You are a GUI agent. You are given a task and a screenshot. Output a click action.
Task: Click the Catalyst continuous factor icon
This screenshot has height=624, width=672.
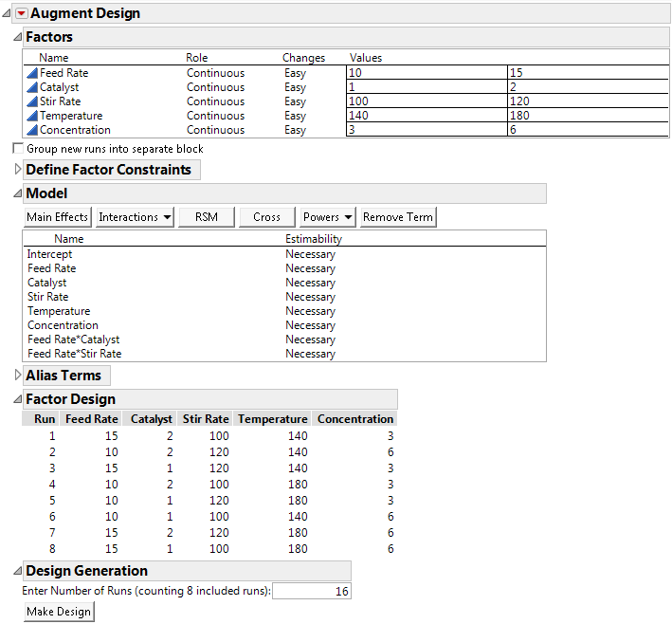(x=32, y=87)
